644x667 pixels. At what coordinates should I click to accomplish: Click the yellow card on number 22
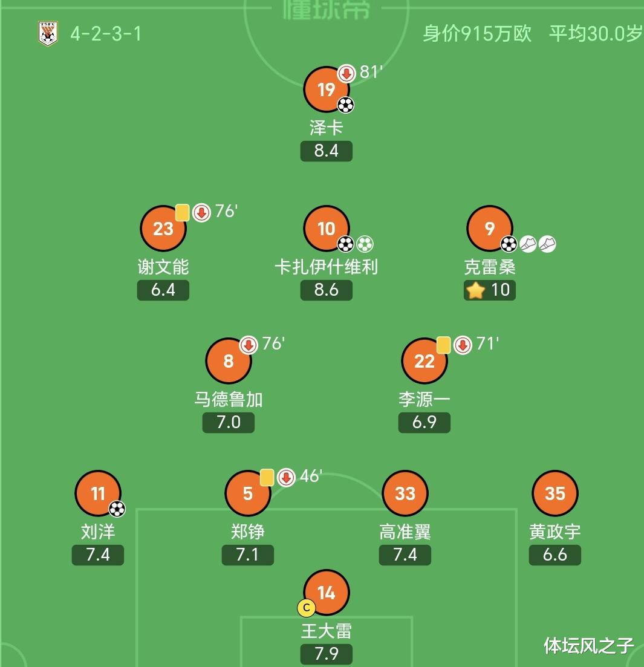tap(443, 345)
